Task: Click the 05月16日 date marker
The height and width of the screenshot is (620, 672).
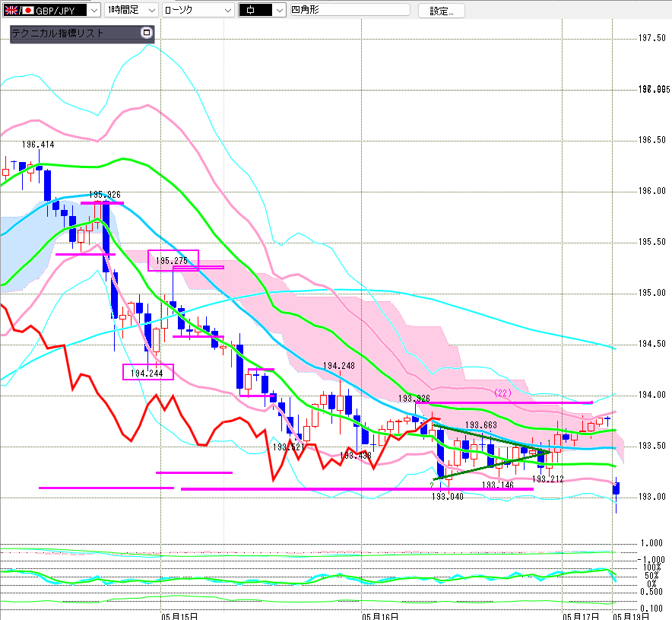Action: pos(380,614)
